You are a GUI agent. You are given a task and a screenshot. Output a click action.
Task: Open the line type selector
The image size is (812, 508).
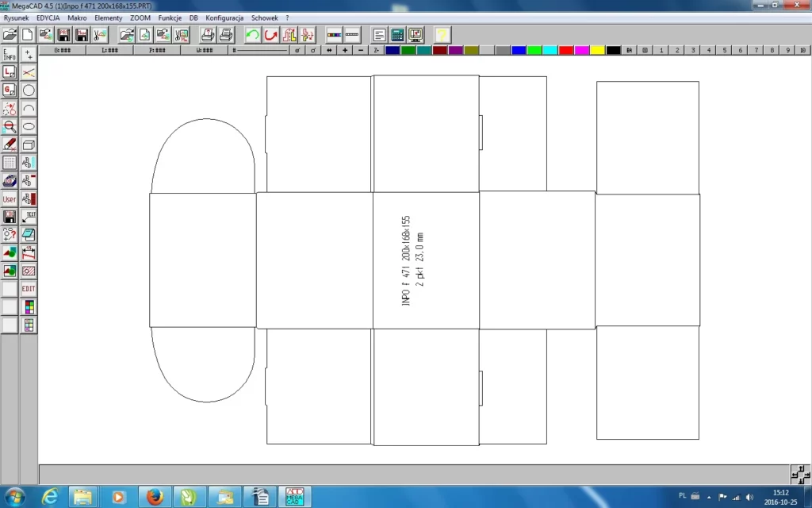(x=260, y=50)
